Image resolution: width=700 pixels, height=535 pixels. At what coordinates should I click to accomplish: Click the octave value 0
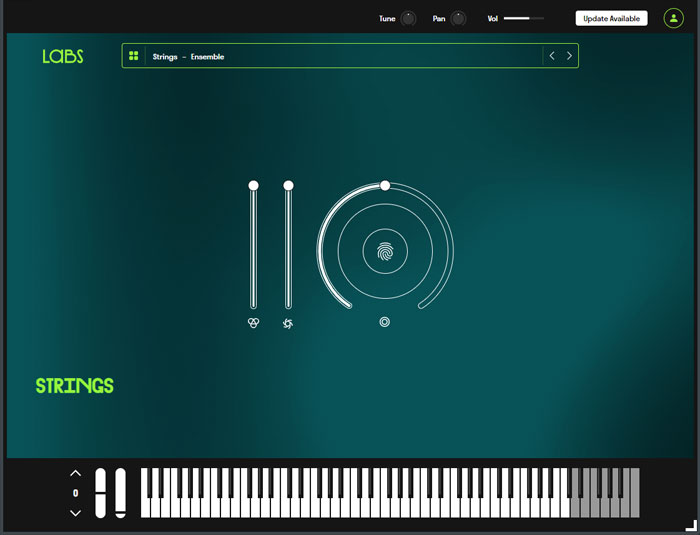coord(75,493)
